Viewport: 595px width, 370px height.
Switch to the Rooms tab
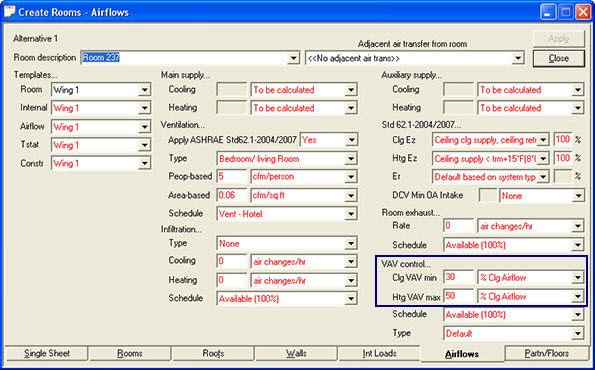pyautogui.click(x=130, y=353)
